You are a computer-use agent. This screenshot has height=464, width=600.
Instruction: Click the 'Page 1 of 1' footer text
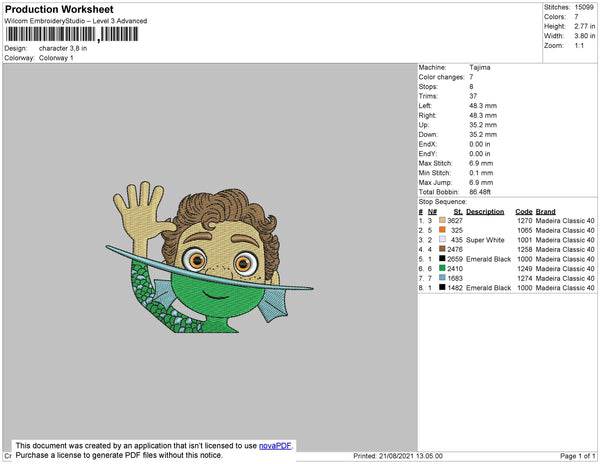point(577,456)
